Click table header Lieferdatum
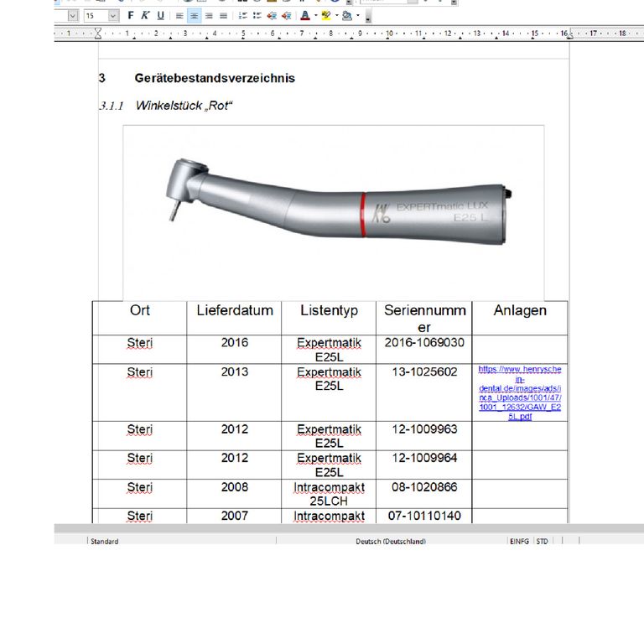Image resolution: width=644 pixels, height=644 pixels. [235, 310]
